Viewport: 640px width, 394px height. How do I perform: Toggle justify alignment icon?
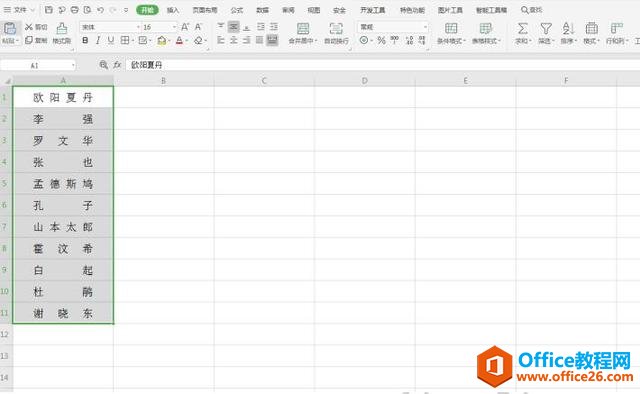[259, 40]
